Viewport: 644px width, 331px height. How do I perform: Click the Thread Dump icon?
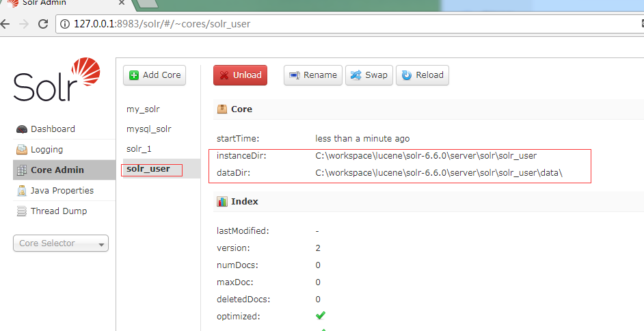pos(22,211)
